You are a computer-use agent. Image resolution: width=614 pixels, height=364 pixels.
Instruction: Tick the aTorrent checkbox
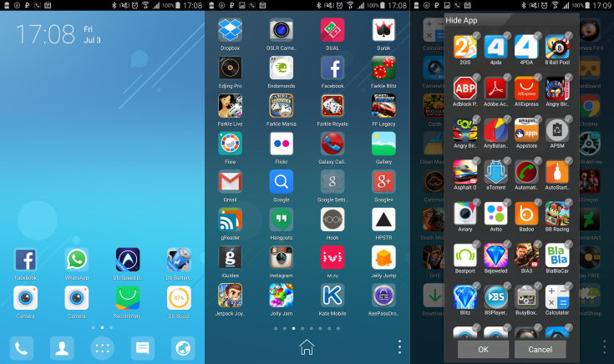click(507, 161)
